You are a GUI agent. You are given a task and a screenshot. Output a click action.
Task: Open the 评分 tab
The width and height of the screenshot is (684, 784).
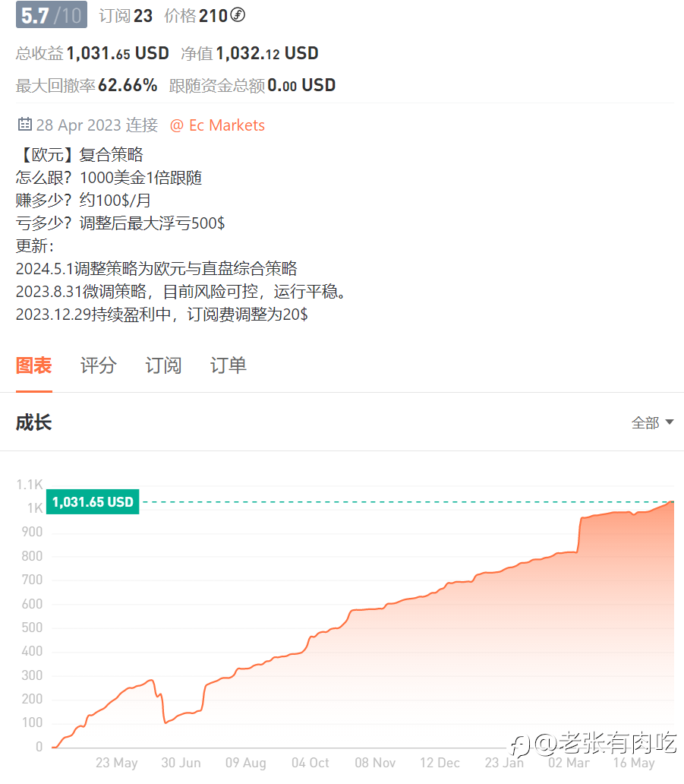[99, 365]
